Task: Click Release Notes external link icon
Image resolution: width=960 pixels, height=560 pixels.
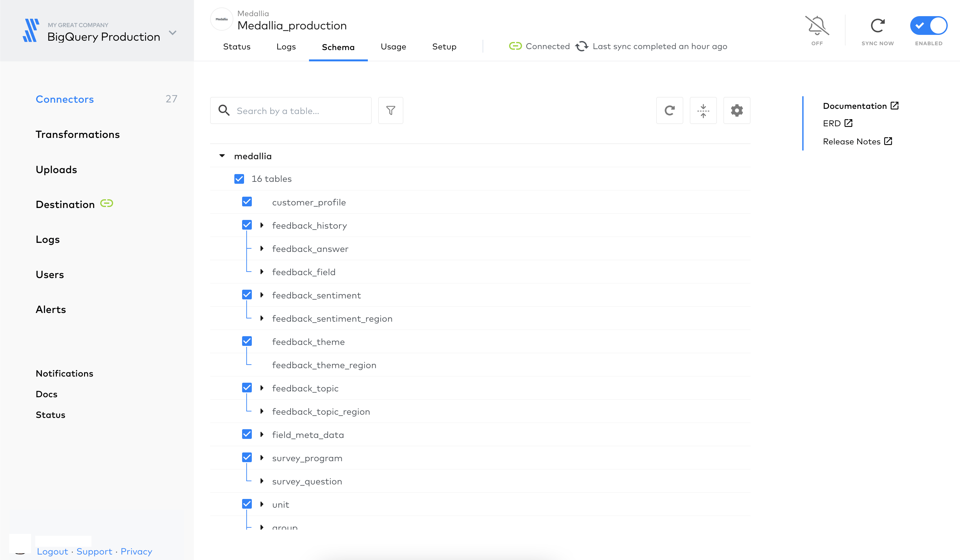Action: click(x=888, y=141)
